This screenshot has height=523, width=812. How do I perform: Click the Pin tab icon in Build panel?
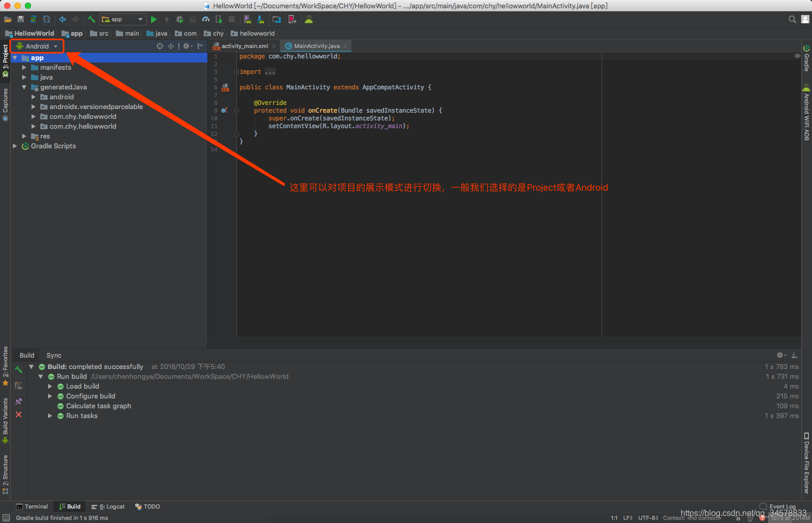click(x=19, y=401)
